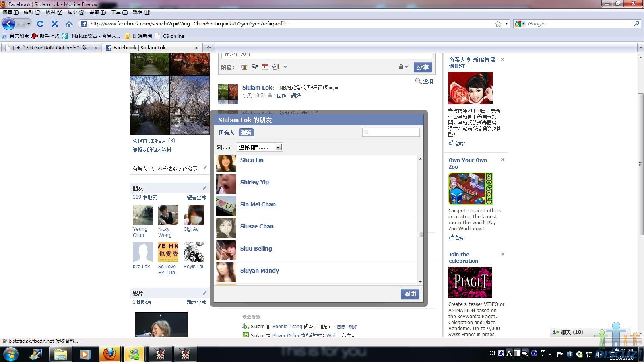
Task: Open the Nakuz 樂古 bookmark
Action: point(91,36)
